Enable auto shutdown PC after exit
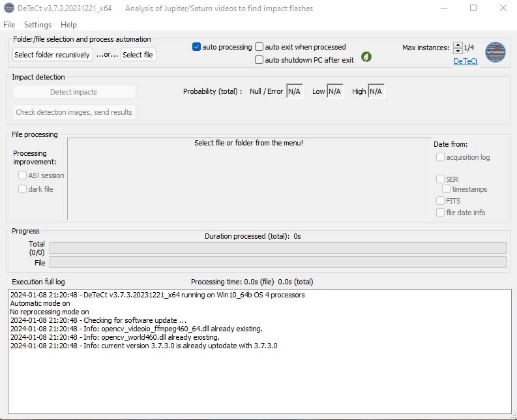This screenshot has width=517, height=420. point(259,60)
